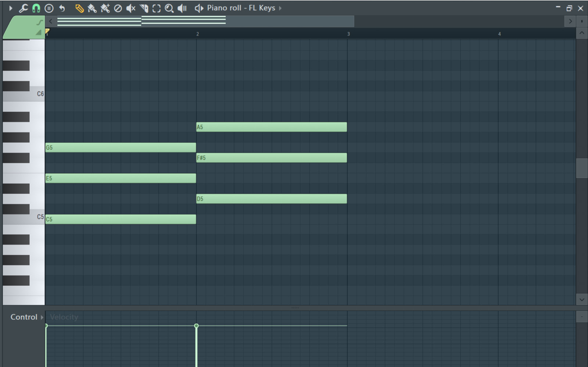Select the F#5 note
Screen dimensions: 588x367
tap(272, 158)
